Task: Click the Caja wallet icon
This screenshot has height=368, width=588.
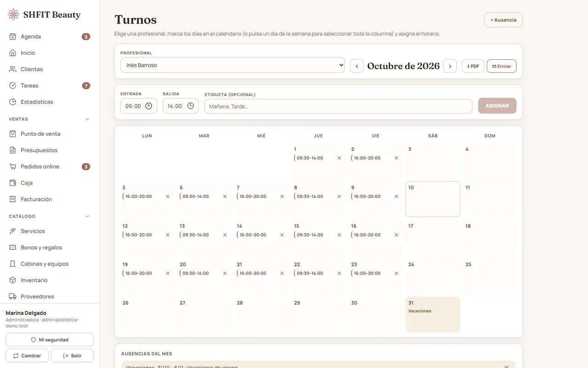Action: (x=13, y=183)
